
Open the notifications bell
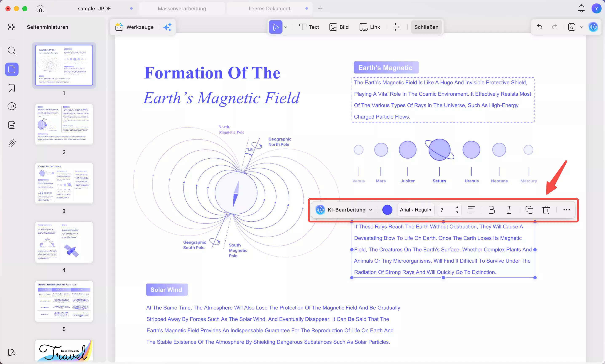581,9
